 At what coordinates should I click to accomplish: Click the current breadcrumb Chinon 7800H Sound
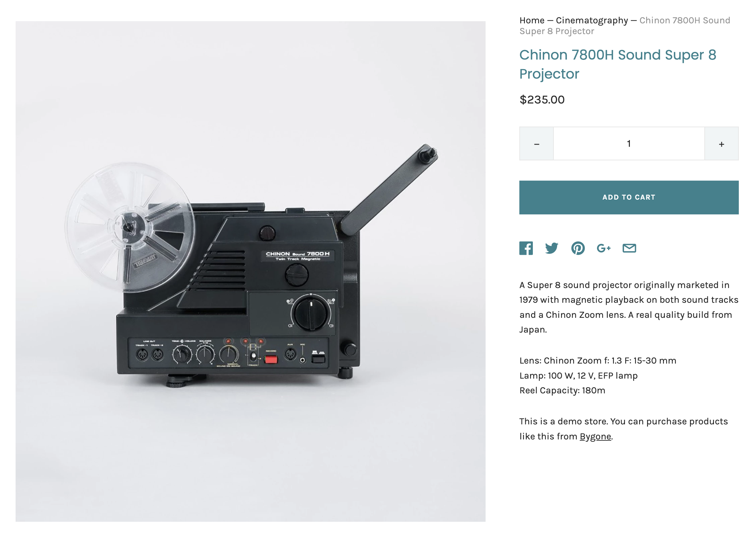click(x=625, y=26)
